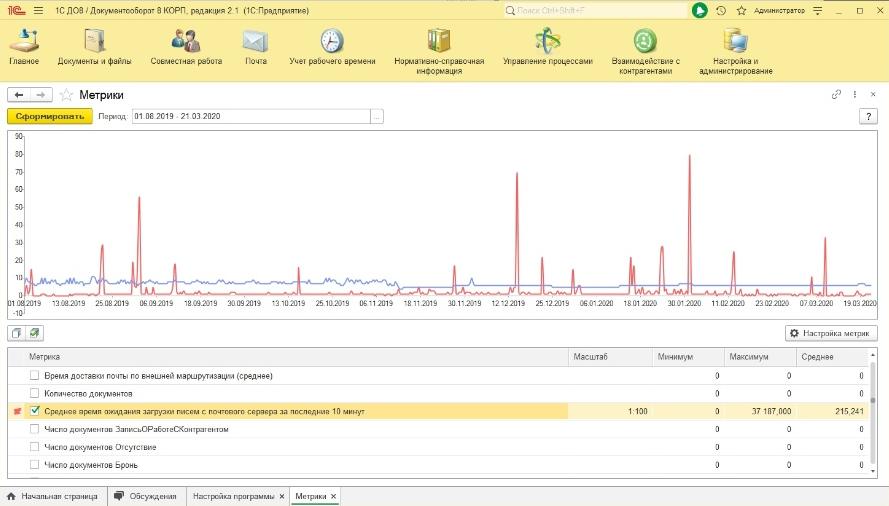Open period picker ellipsis button
Image resolution: width=889 pixels, height=506 pixels.
(377, 116)
